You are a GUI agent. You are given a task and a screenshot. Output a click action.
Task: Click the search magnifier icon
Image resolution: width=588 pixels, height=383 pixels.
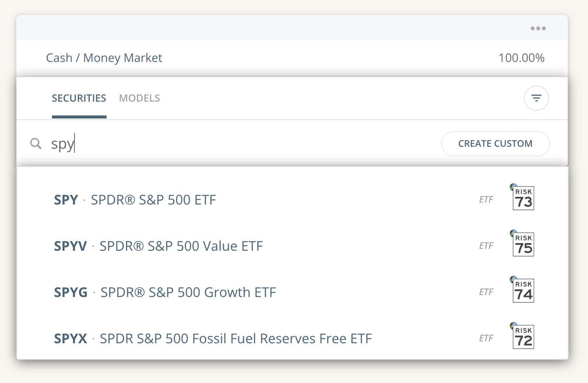point(36,144)
